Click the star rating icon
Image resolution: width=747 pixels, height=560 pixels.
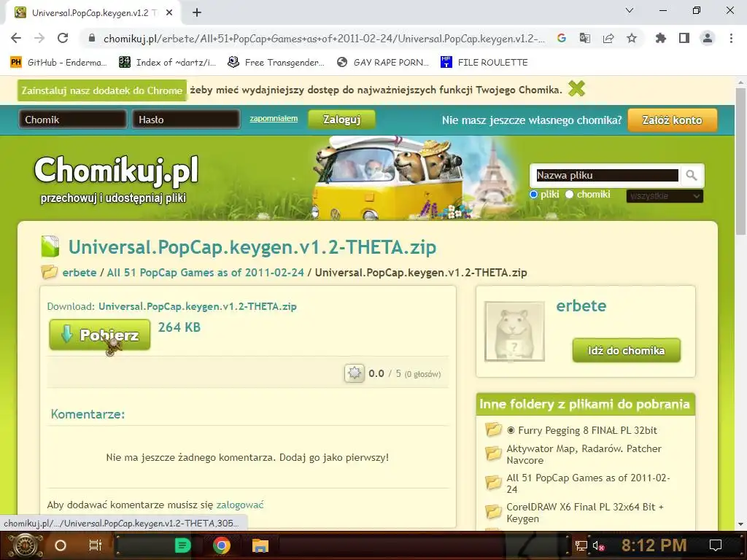tap(355, 373)
